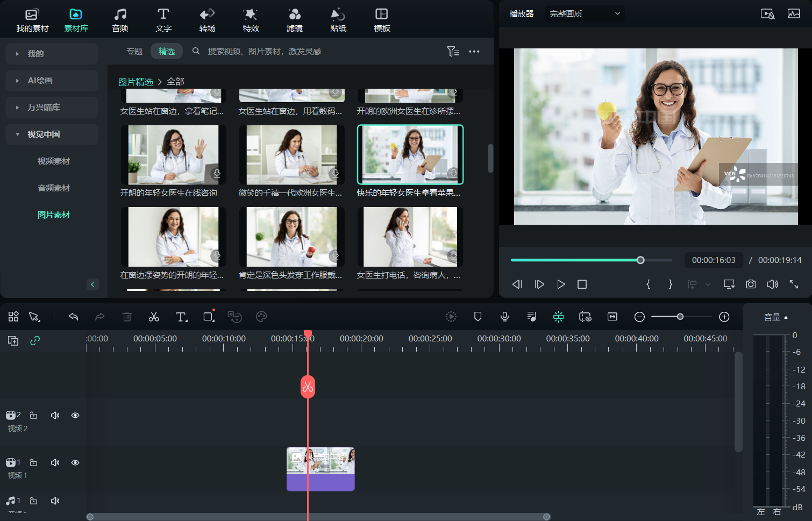The image size is (812, 521).
Task: Click the scissors split tool in toolbar
Action: click(x=154, y=317)
